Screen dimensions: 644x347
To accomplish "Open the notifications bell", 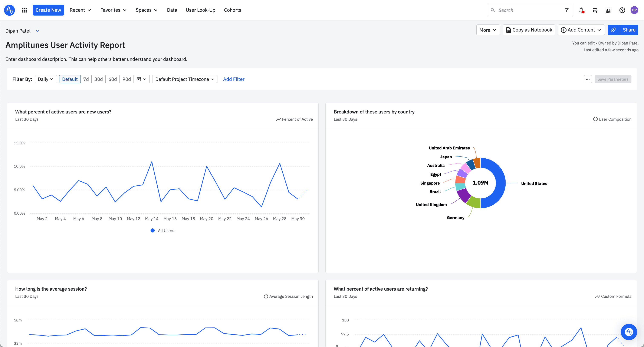I will [x=581, y=10].
